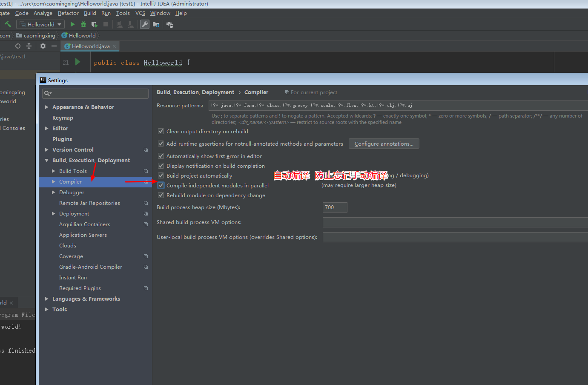The height and width of the screenshot is (385, 588).
Task: Collapse all via project panel icon
Action: coord(29,46)
